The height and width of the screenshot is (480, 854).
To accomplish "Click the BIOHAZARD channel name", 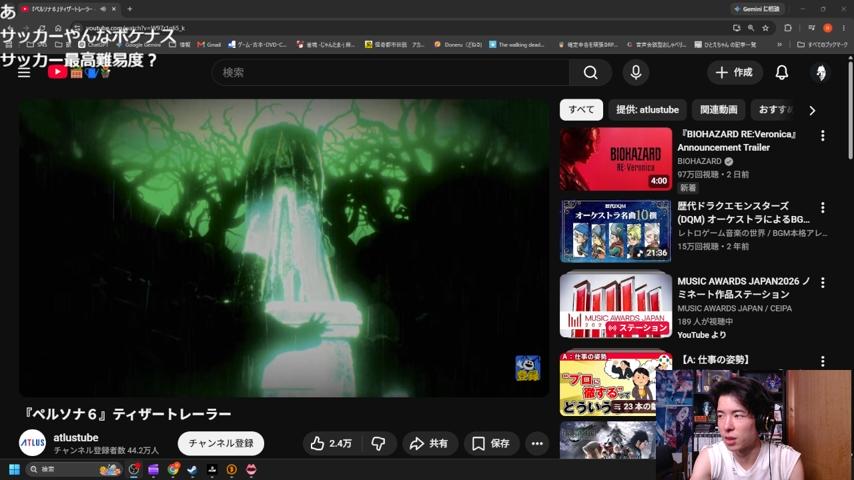I will click(699, 161).
